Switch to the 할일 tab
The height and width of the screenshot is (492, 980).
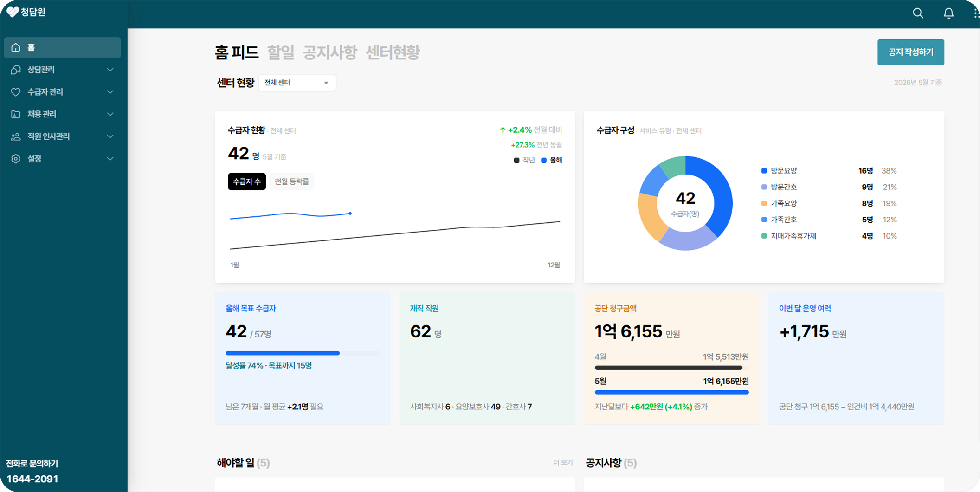(x=281, y=52)
